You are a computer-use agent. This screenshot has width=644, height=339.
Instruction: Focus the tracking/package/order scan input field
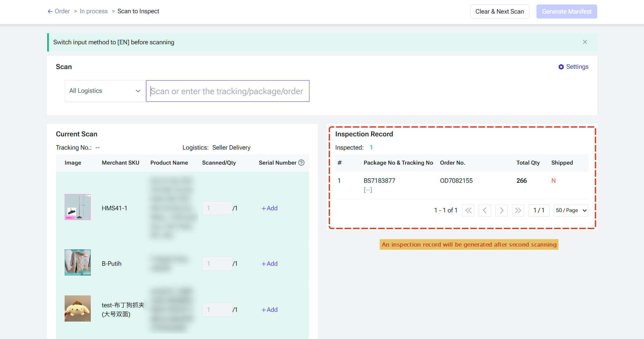click(228, 91)
